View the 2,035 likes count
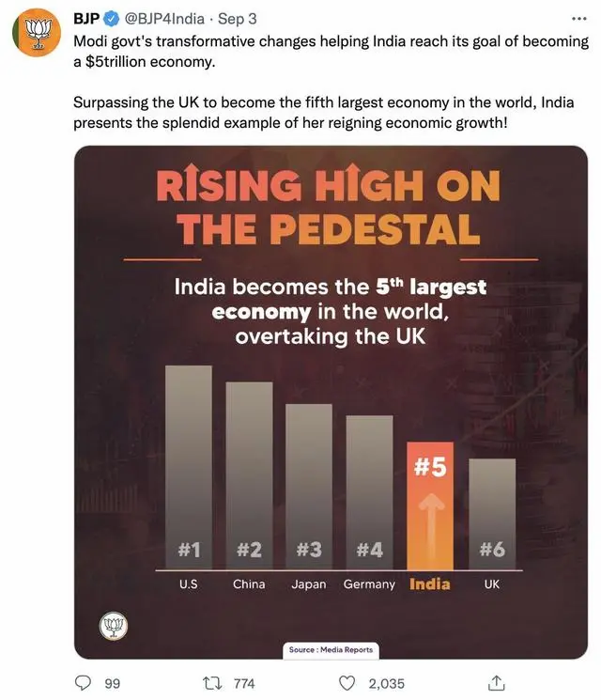The width and height of the screenshot is (601, 700). point(386,683)
